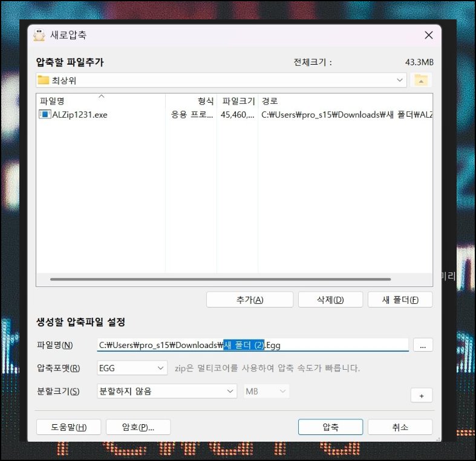
Task: Sort by 경로 column header
Action: coord(345,101)
